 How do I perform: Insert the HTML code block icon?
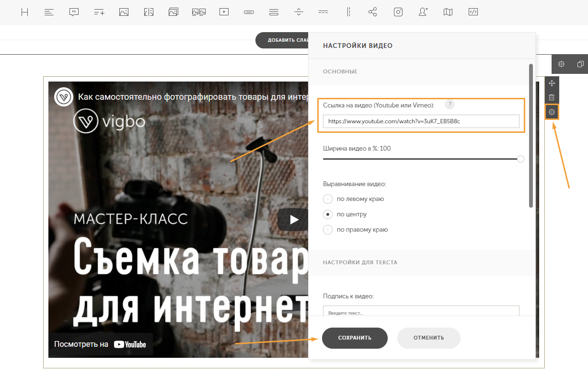click(473, 12)
